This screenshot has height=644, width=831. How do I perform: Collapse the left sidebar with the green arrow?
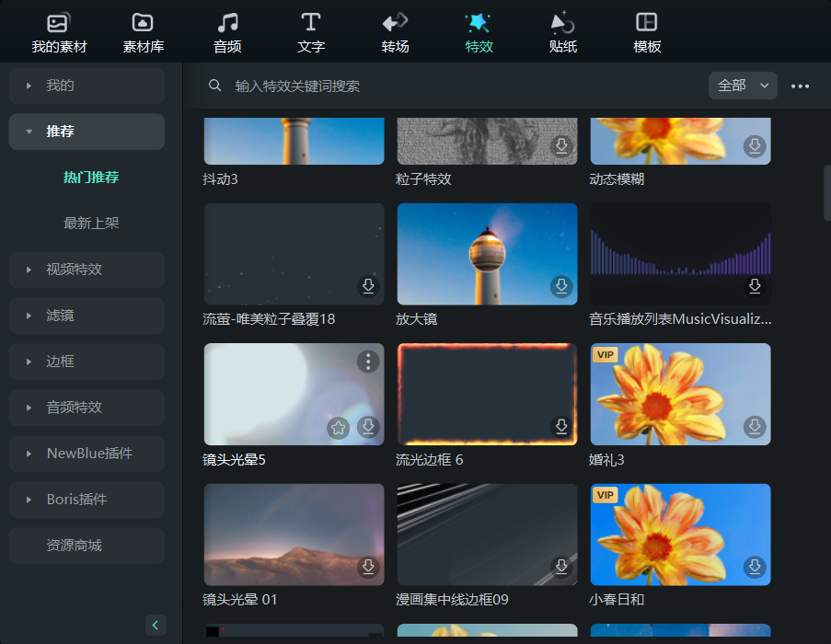(155, 625)
